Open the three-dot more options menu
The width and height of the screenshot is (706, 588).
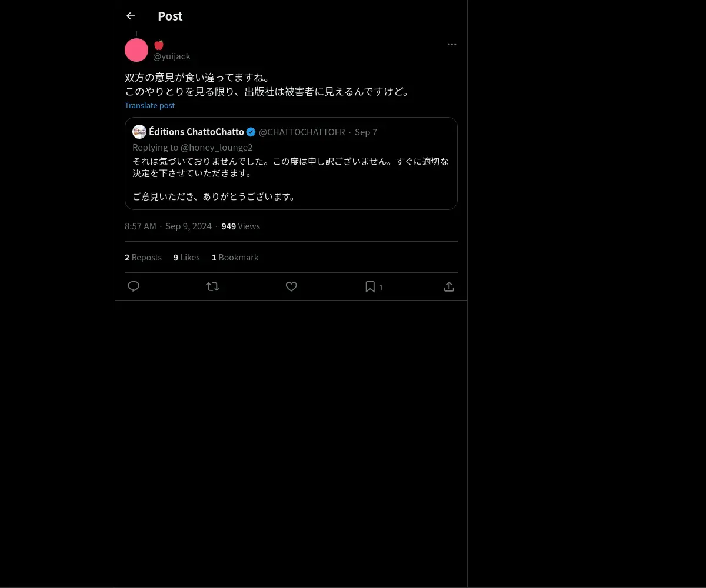[x=452, y=44]
